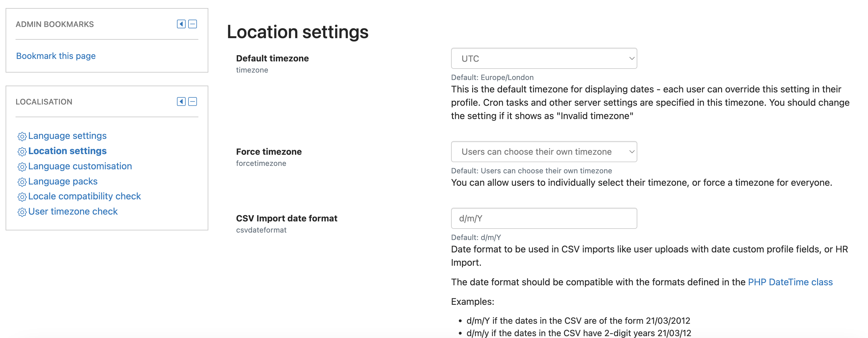Open Locale compatibility check page
868x338 pixels.
coord(84,196)
